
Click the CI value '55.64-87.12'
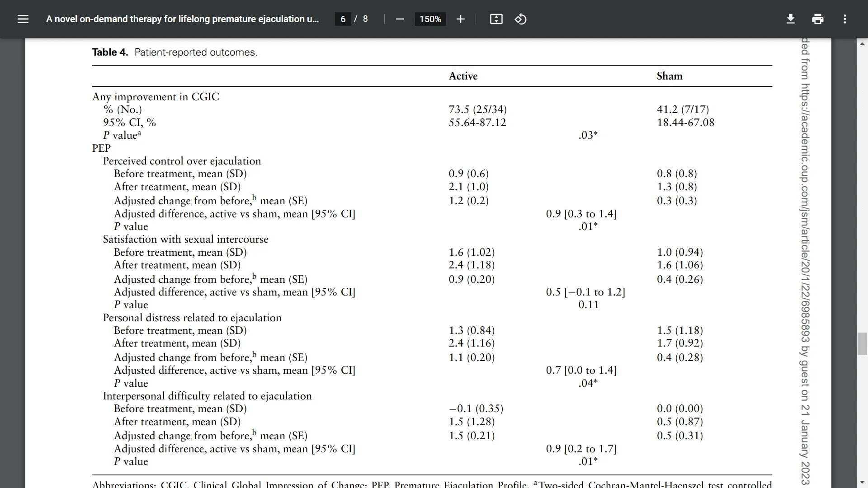coord(477,122)
